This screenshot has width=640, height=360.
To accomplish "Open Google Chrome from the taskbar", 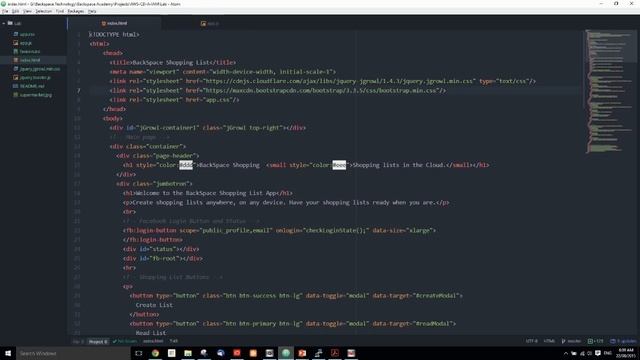I will 155,353.
